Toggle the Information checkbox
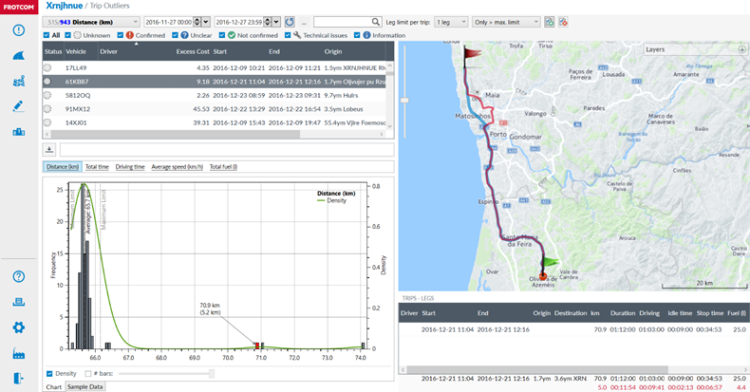750x392 pixels. (x=357, y=35)
